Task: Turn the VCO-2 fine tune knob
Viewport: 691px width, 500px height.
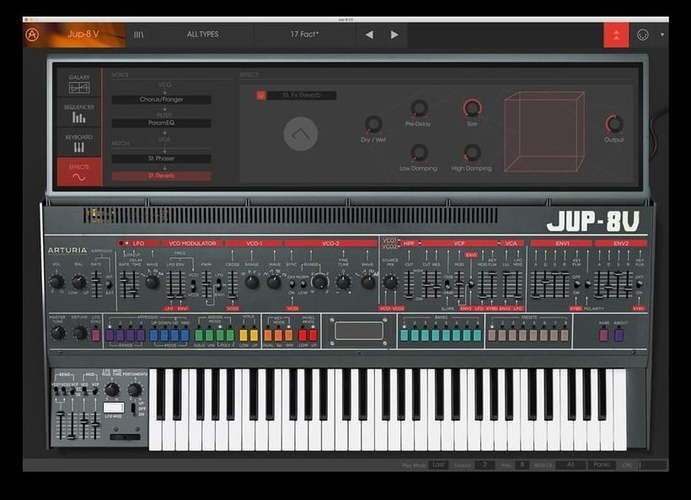Action: click(343, 281)
